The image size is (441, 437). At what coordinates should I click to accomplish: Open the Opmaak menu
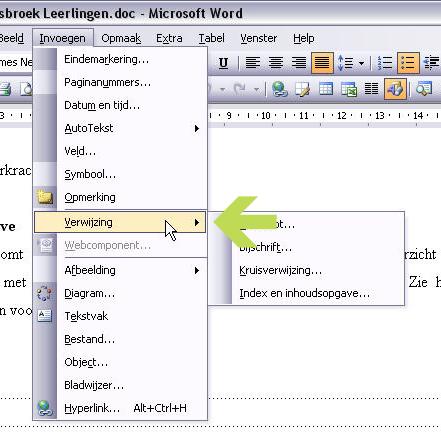121,38
